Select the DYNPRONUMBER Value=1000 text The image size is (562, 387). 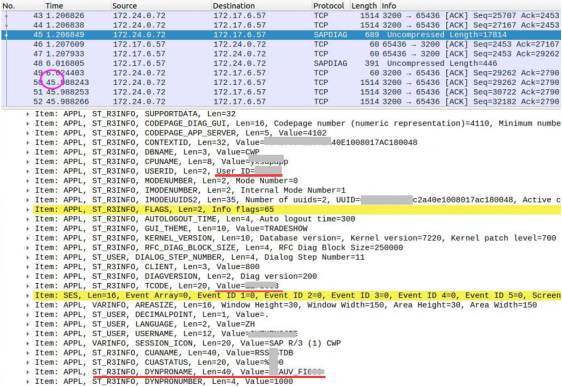264,382
